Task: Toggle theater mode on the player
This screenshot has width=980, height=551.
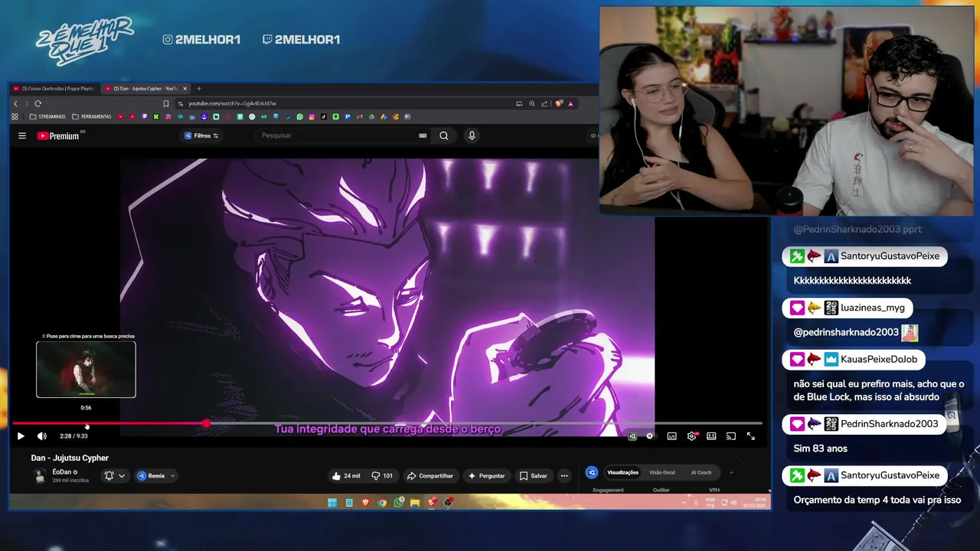Action: 711,436
